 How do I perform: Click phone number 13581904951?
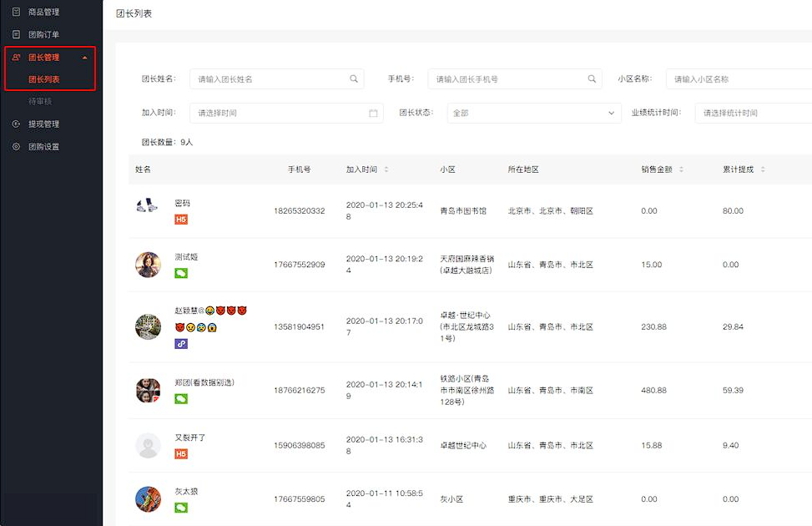click(x=300, y=327)
